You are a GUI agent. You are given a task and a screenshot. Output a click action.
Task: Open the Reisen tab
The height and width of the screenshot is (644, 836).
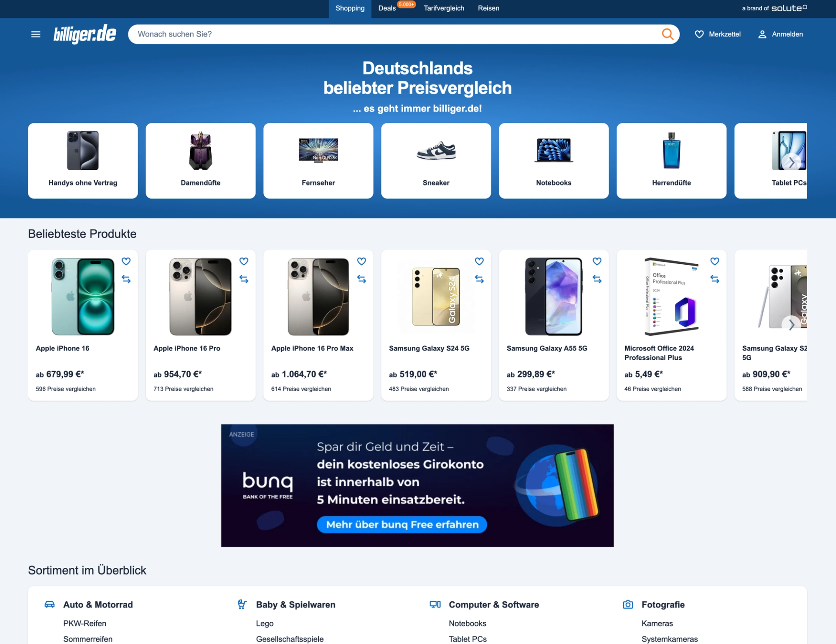[489, 8]
